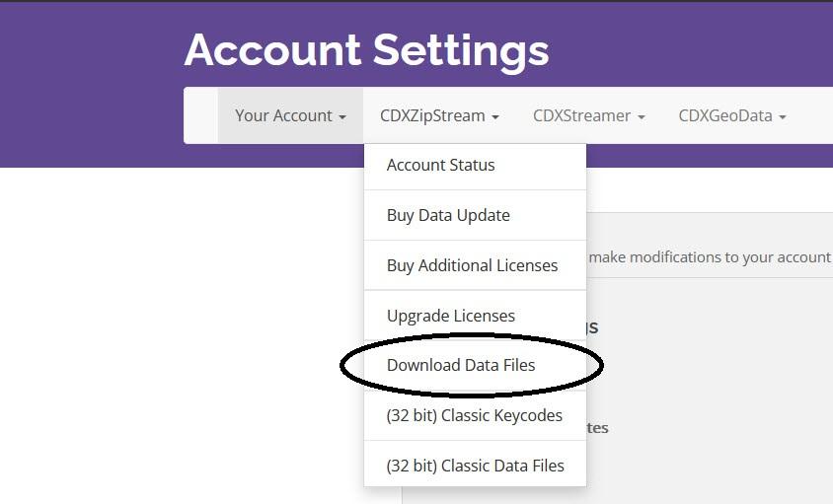Click the blank navbar area left of Your Account
The width and height of the screenshot is (833, 504).
(x=200, y=115)
